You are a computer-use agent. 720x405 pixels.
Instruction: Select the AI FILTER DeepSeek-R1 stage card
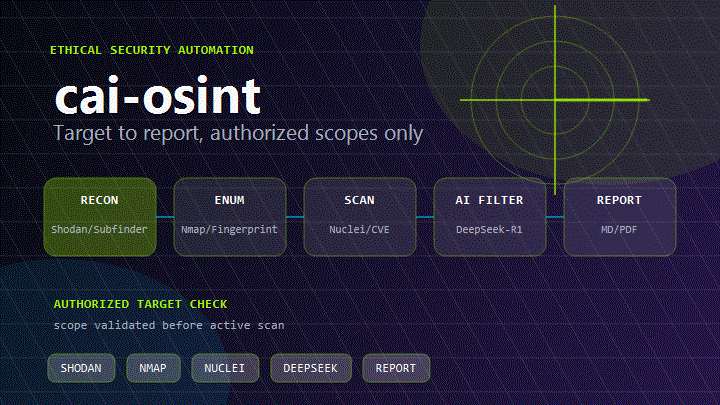coord(490,217)
